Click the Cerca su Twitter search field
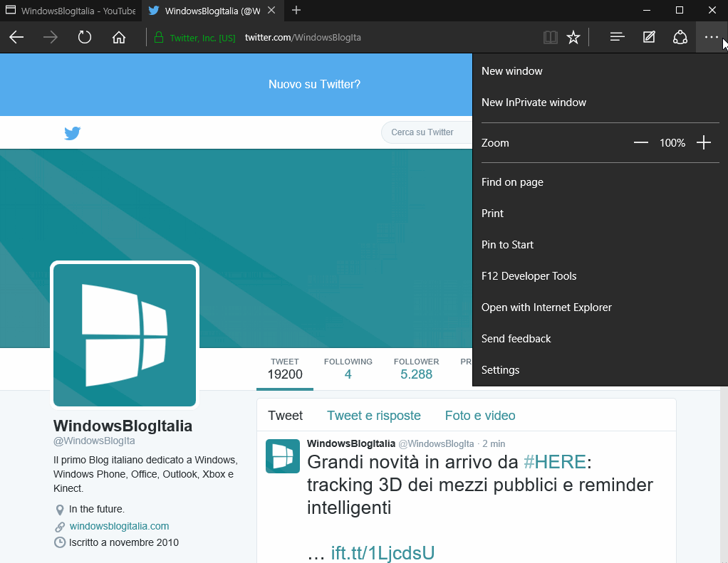The height and width of the screenshot is (563, 728). [x=427, y=132]
